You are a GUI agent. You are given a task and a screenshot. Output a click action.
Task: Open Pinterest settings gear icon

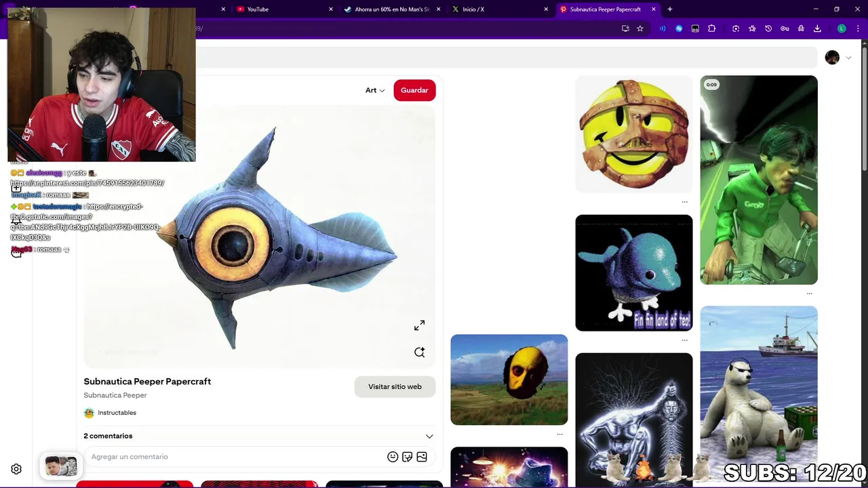16,469
